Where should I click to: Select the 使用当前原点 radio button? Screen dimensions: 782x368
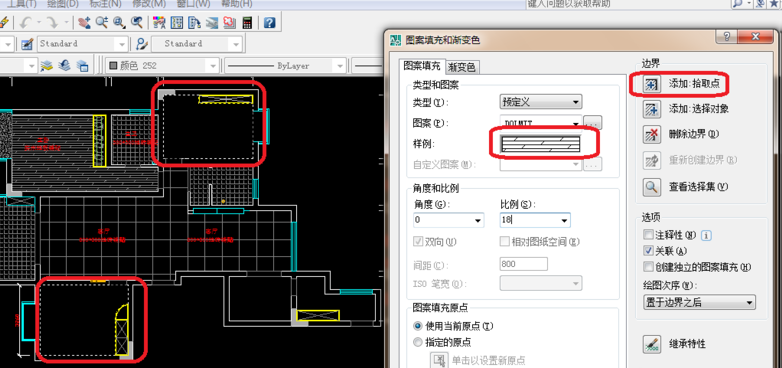coord(418,326)
